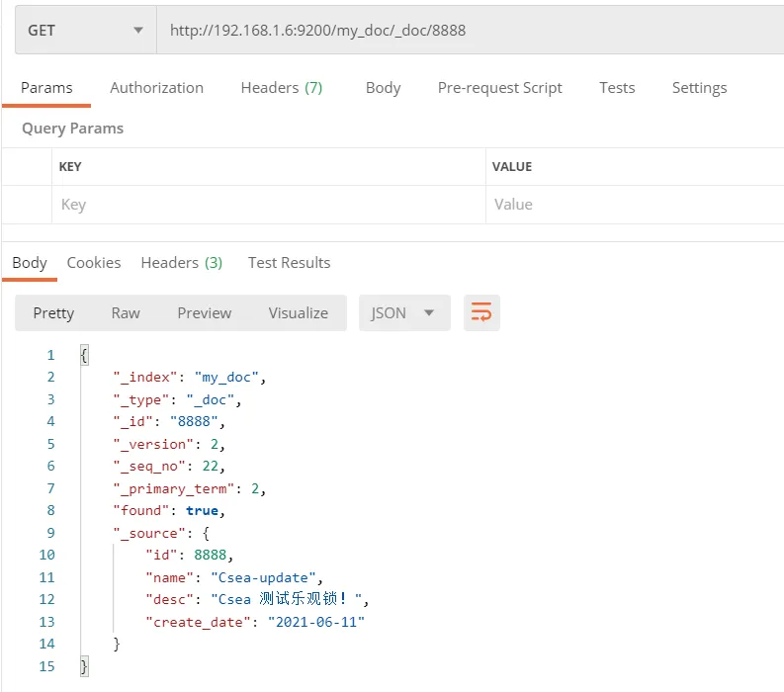This screenshot has width=784, height=692.
Task: Select the Pretty response view
Action: click(53, 312)
